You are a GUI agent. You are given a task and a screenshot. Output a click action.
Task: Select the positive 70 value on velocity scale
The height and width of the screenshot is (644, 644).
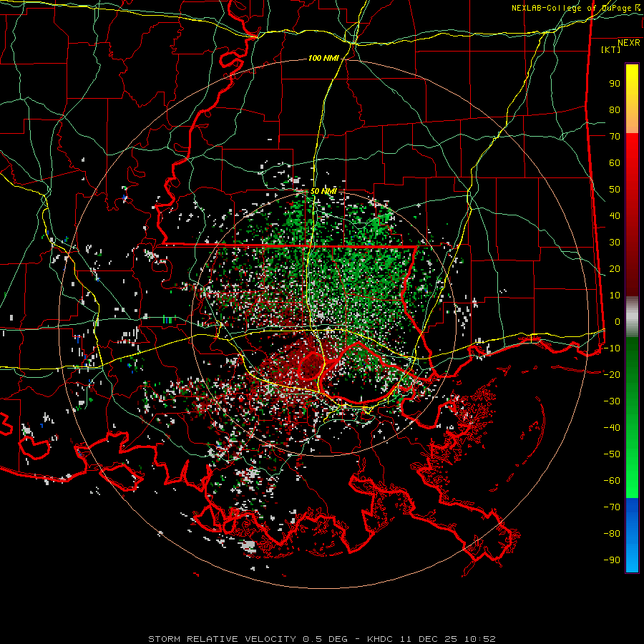(x=615, y=137)
